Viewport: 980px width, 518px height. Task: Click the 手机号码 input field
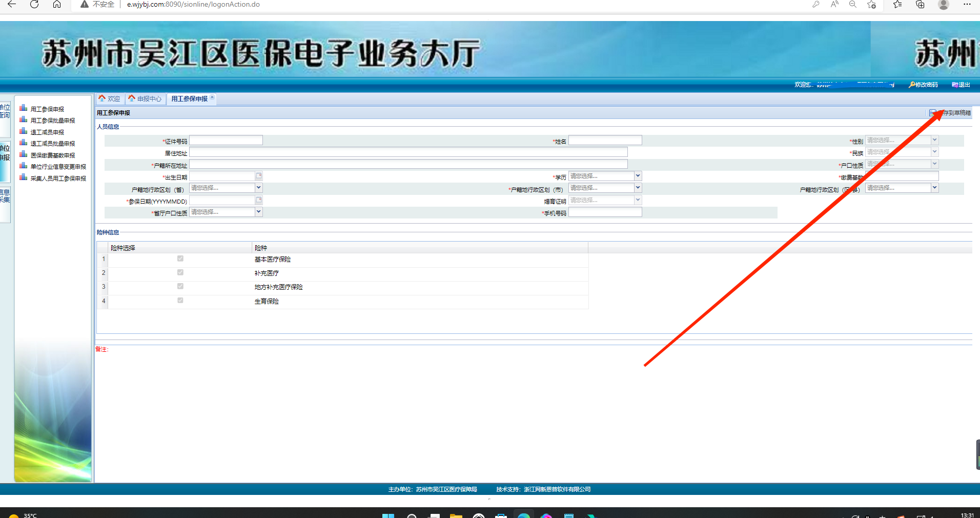pos(605,212)
